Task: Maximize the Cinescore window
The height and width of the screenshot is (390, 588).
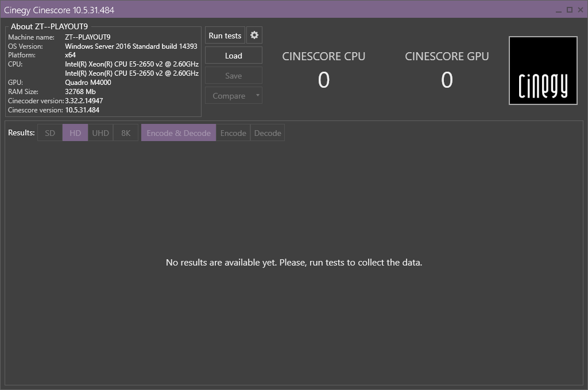Action: (x=570, y=10)
